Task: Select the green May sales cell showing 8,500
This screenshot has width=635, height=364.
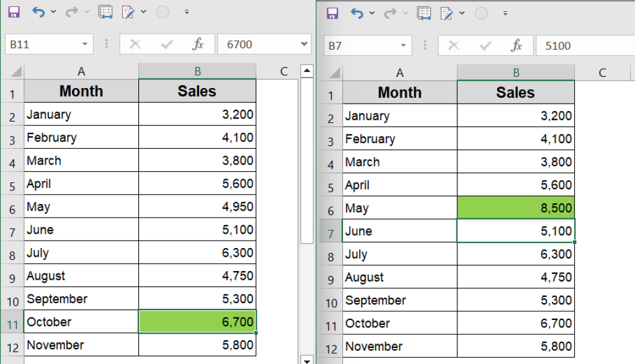Action: tap(515, 207)
